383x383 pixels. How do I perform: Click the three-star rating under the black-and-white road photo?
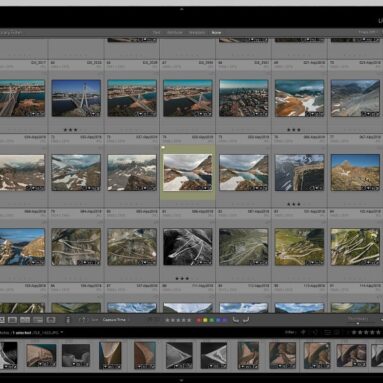tap(182, 278)
